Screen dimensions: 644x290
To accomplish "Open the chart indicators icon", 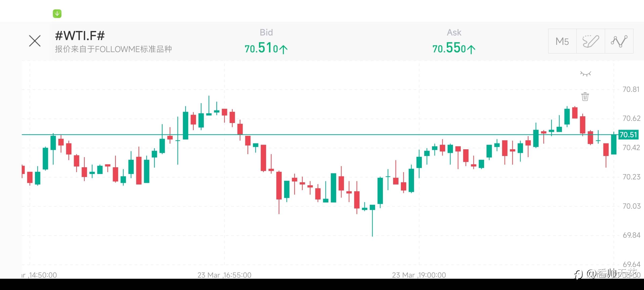I will [619, 41].
